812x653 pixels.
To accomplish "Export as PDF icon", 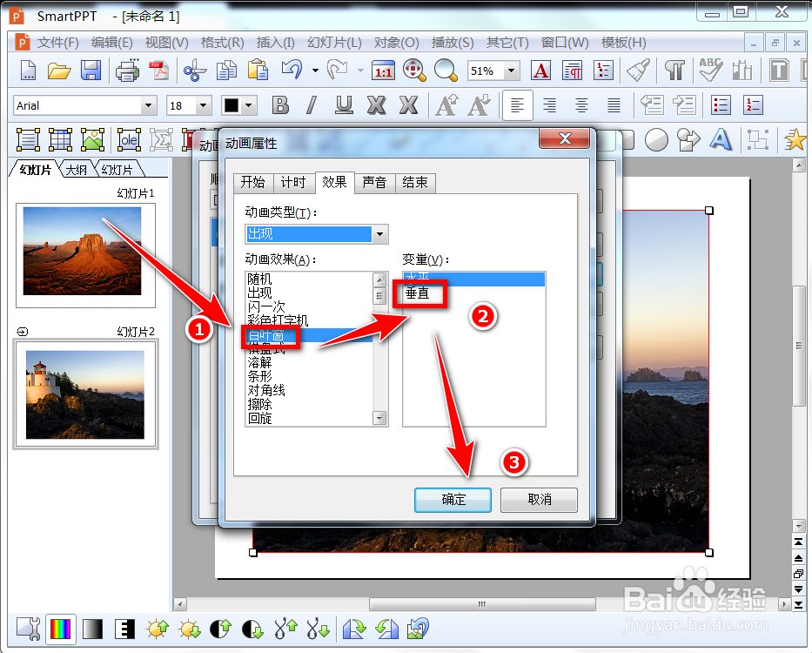I will (158, 71).
